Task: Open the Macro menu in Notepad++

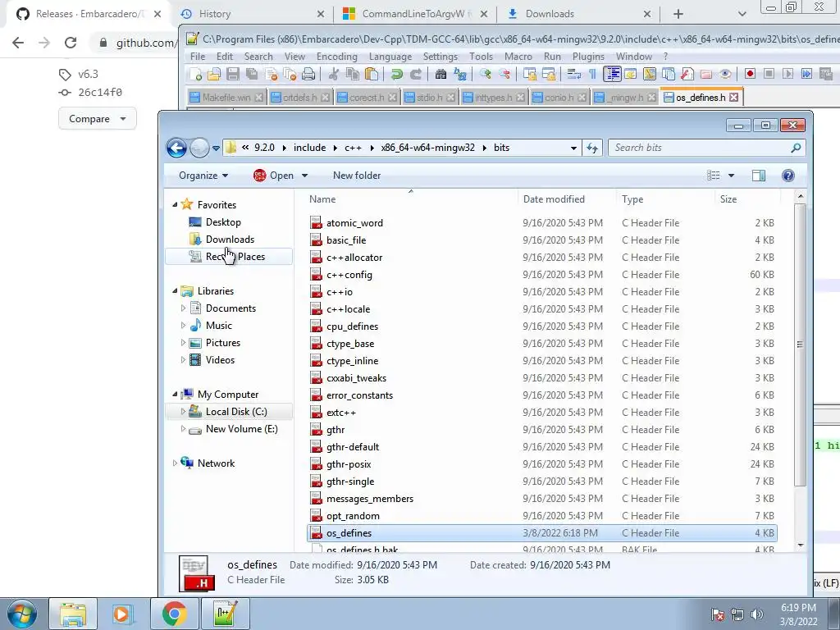Action: click(x=518, y=57)
